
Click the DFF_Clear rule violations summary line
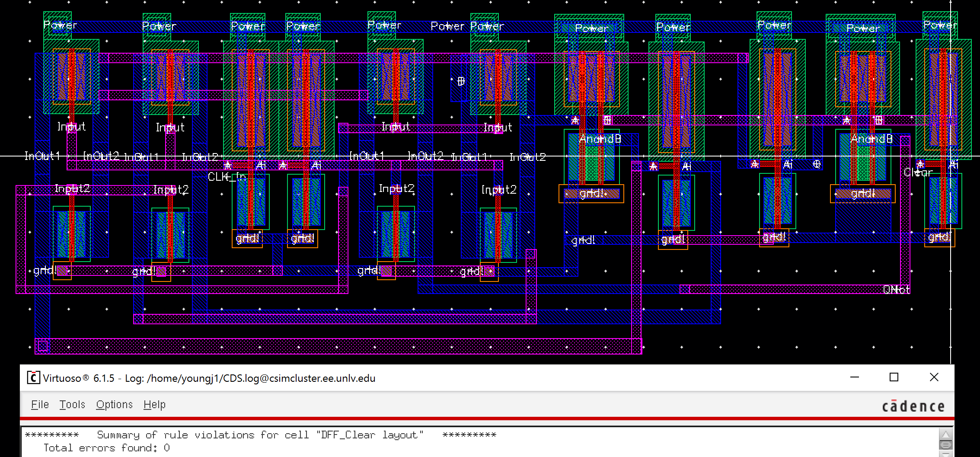tap(260, 435)
